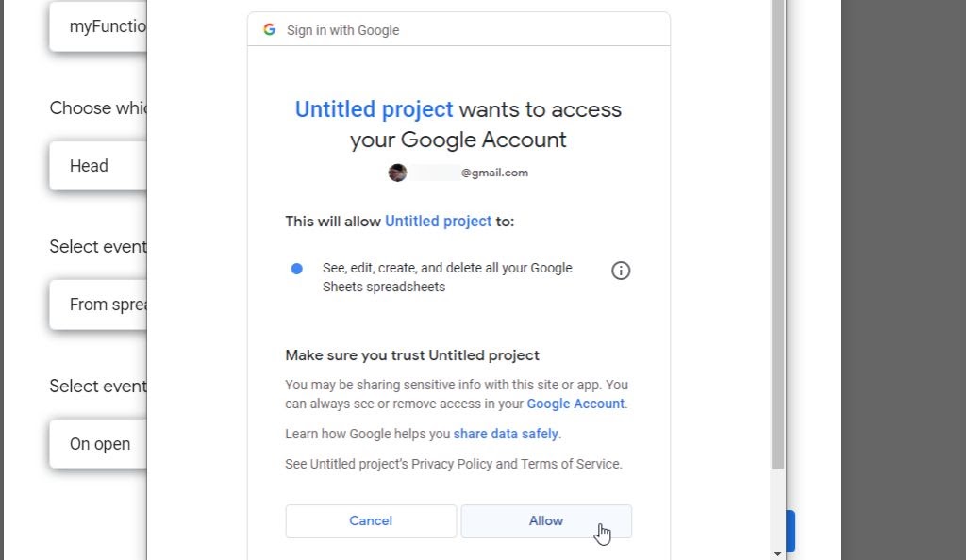Click the blue bullet beside Sheets permission
The height and width of the screenshot is (560, 966).
point(297,269)
